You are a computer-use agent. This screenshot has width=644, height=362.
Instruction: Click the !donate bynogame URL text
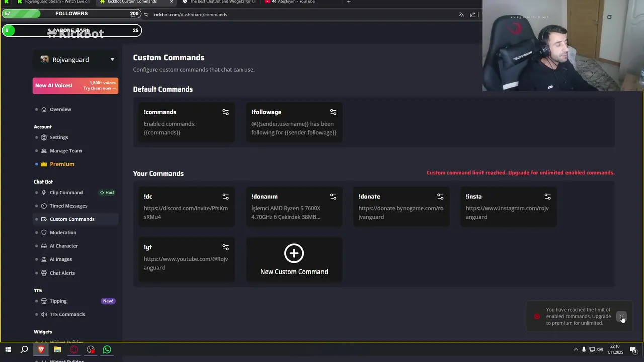click(x=401, y=213)
